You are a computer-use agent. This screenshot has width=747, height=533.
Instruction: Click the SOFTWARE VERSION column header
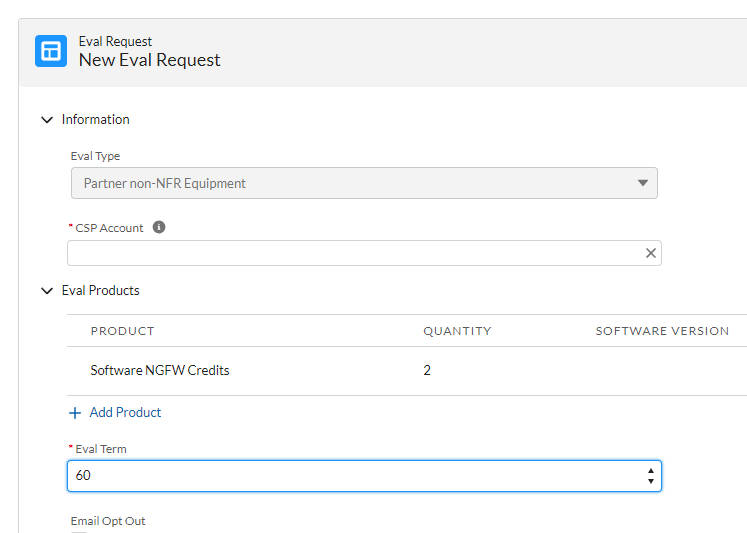[662, 331]
